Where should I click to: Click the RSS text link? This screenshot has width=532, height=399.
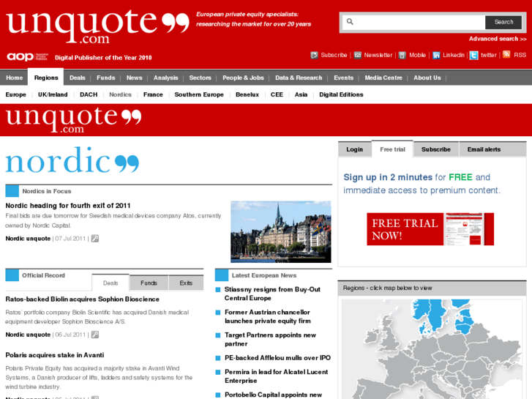point(520,55)
